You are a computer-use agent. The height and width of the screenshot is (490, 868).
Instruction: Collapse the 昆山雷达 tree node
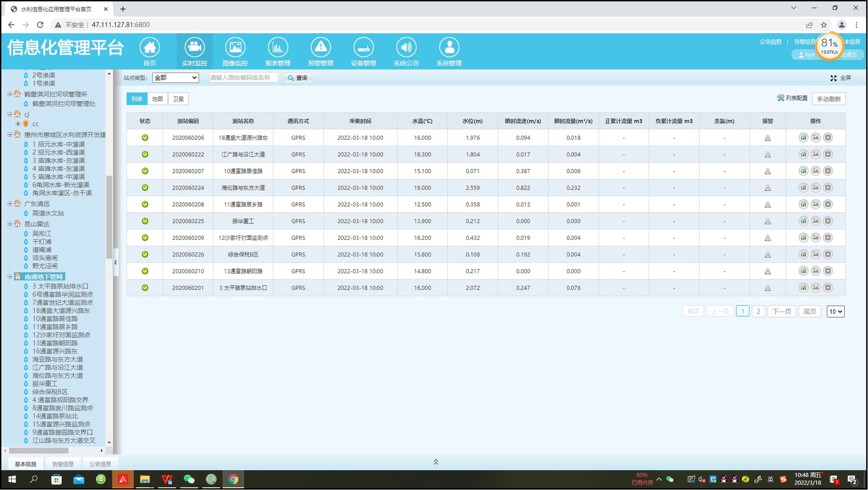coord(9,224)
